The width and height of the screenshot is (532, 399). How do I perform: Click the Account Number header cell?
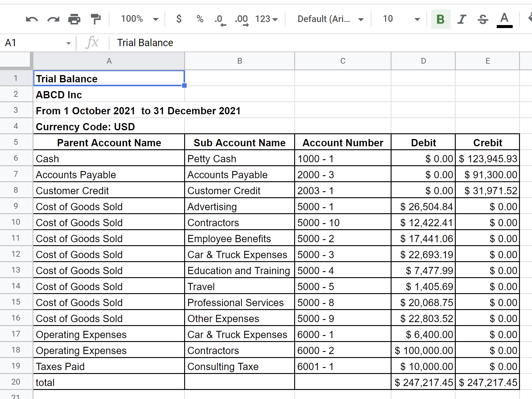click(343, 143)
